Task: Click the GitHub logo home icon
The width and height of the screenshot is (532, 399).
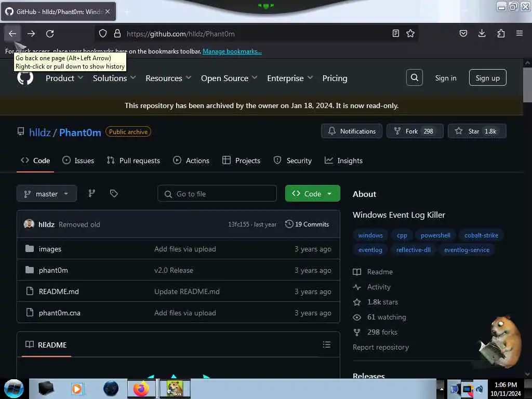Action: [x=25, y=78]
